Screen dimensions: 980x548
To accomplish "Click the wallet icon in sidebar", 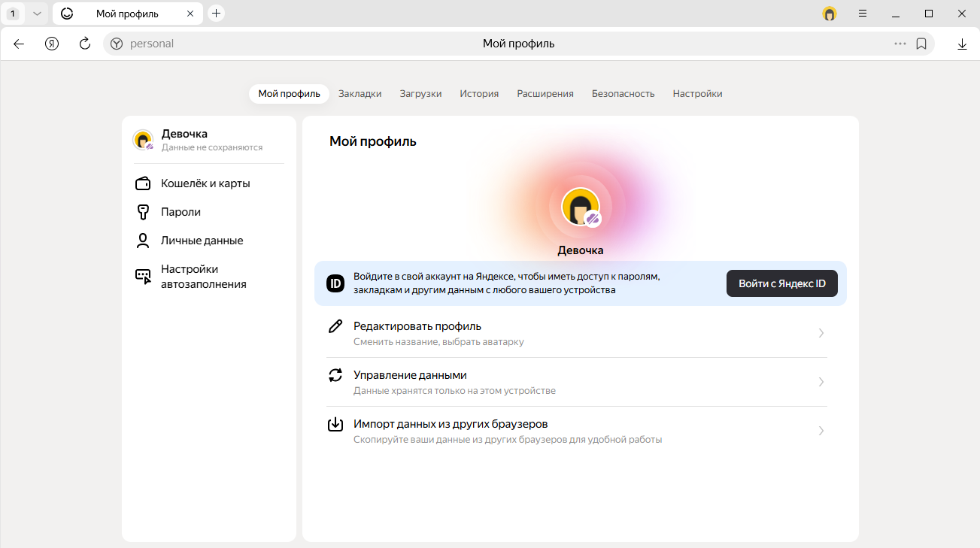I will (143, 183).
